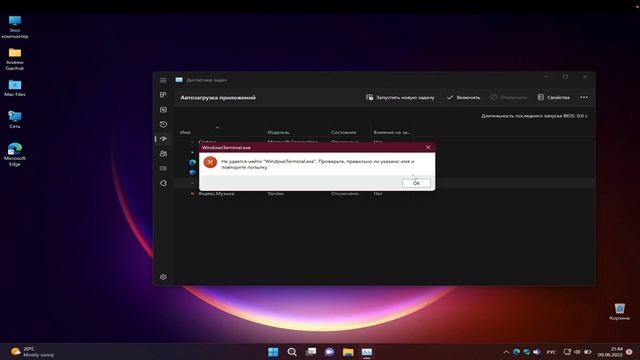640x360 pixels.
Task: Sort by the 'Имя' column header
Action: 185,132
